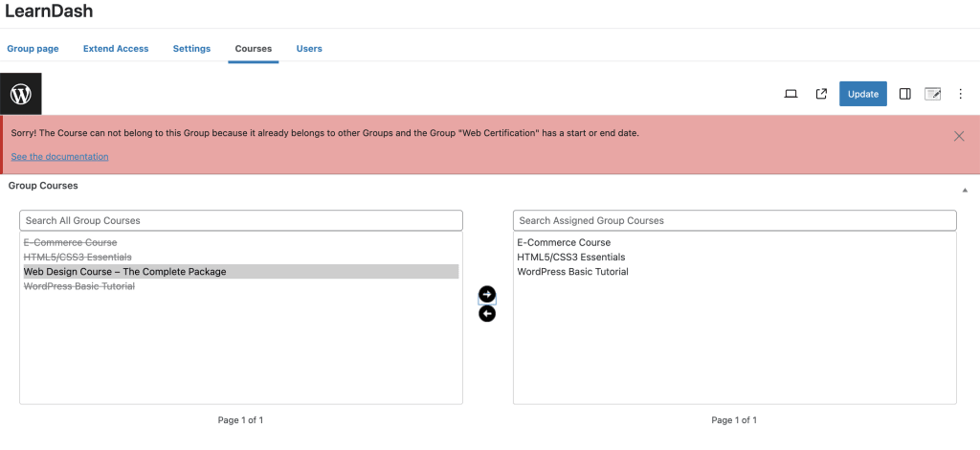Open the laptop preview icon
Viewport: 980px width, 450px height.
pyautogui.click(x=791, y=94)
